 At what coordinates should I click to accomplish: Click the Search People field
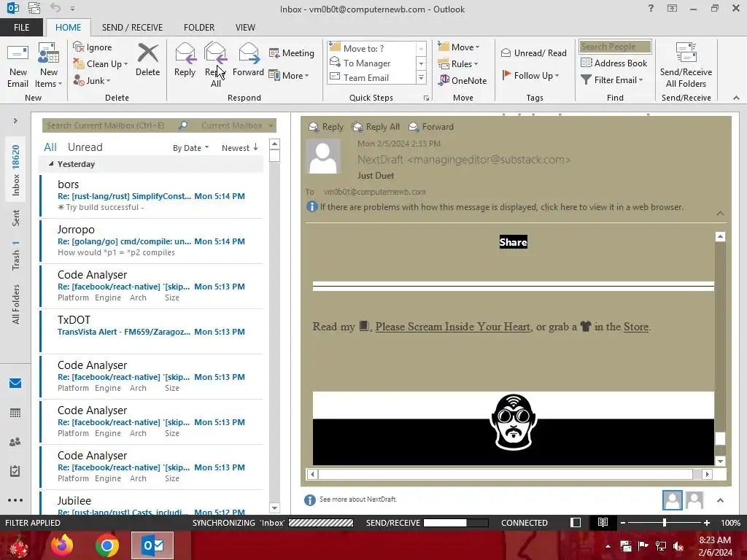[x=615, y=47]
